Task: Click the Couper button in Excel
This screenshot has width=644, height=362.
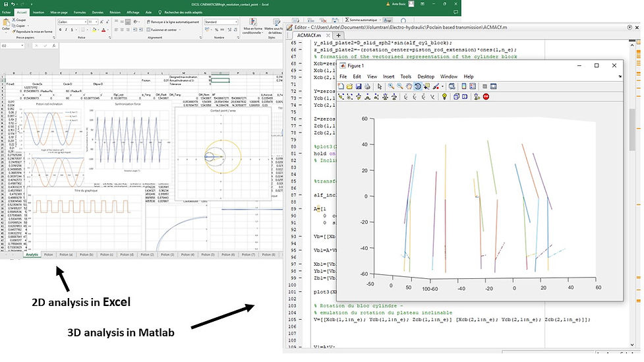Action: [21, 20]
